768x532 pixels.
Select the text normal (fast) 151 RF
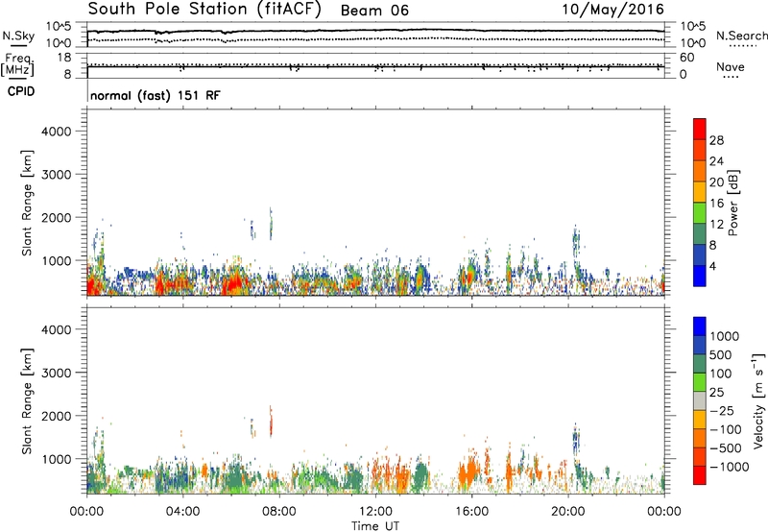coord(156,95)
